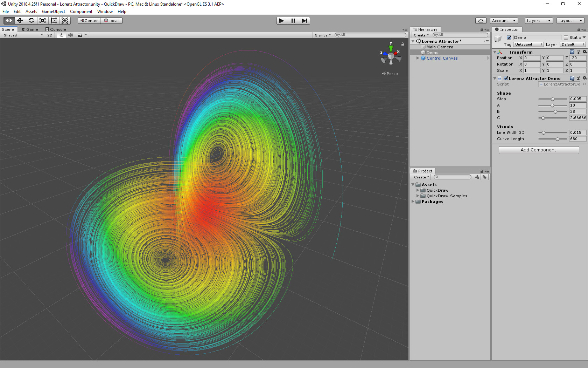Toggle 2D view mode in Scene toolbar

(50, 35)
